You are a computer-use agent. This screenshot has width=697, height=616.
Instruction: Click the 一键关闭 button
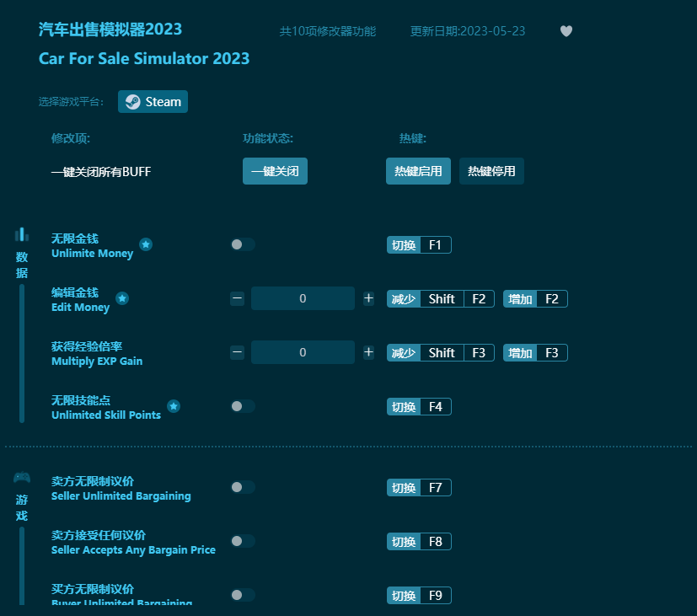pyautogui.click(x=275, y=171)
